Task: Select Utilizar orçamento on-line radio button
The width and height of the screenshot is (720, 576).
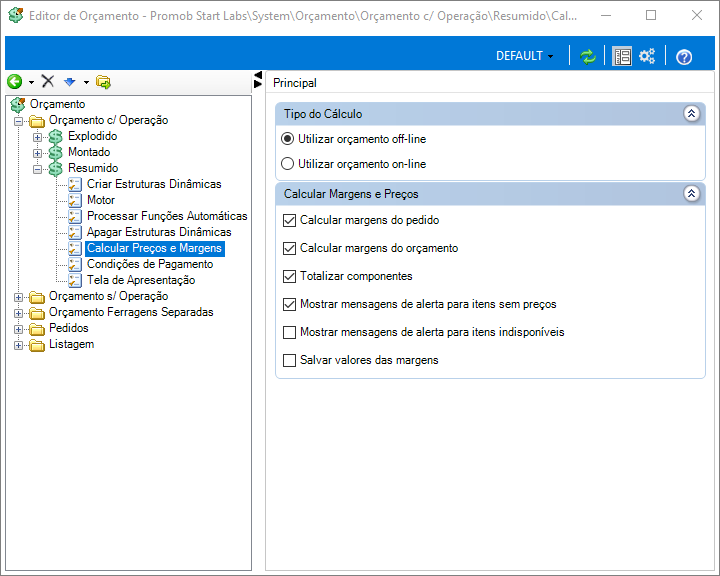Action: point(287,164)
